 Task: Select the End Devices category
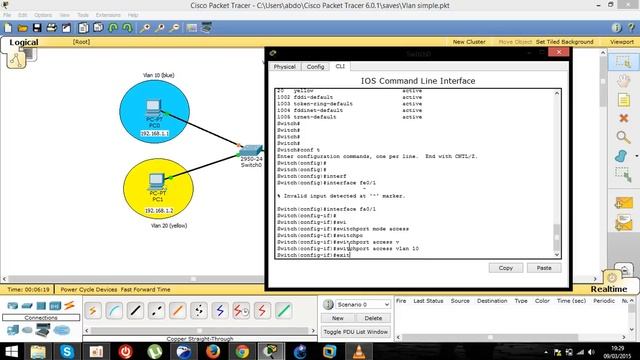tap(13, 330)
